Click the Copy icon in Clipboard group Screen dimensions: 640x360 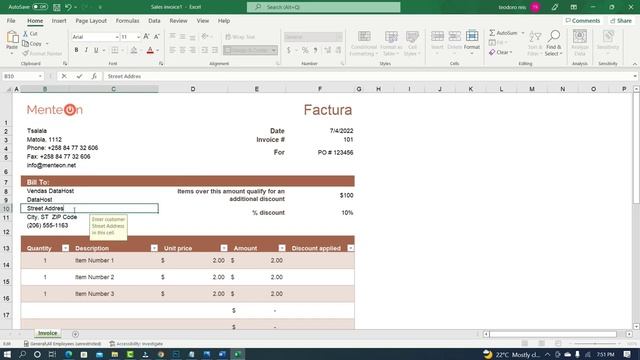25,43
